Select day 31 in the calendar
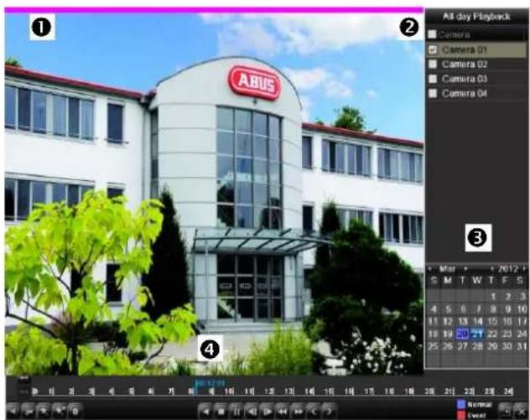This screenshot has height=420, width=530. (x=522, y=346)
